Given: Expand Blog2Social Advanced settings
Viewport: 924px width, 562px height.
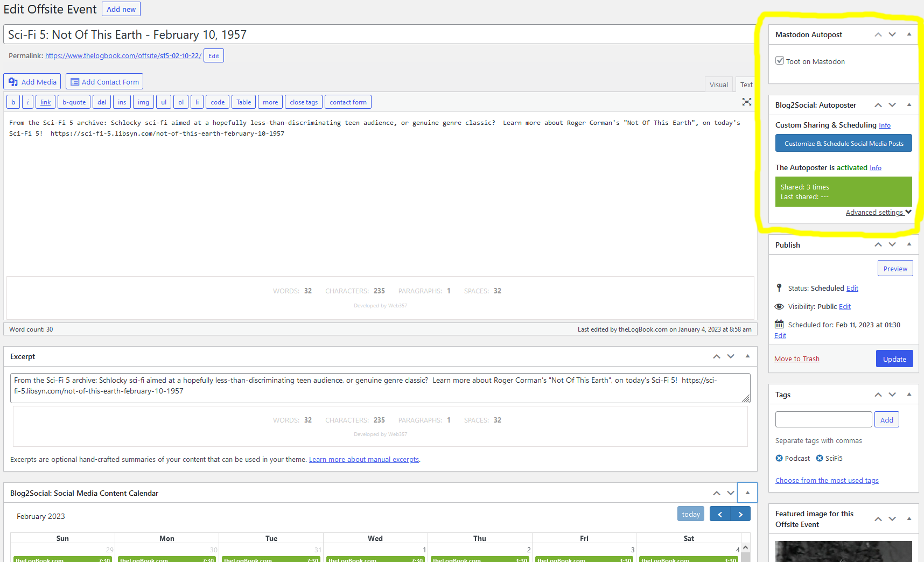Looking at the screenshot, I should [x=878, y=212].
